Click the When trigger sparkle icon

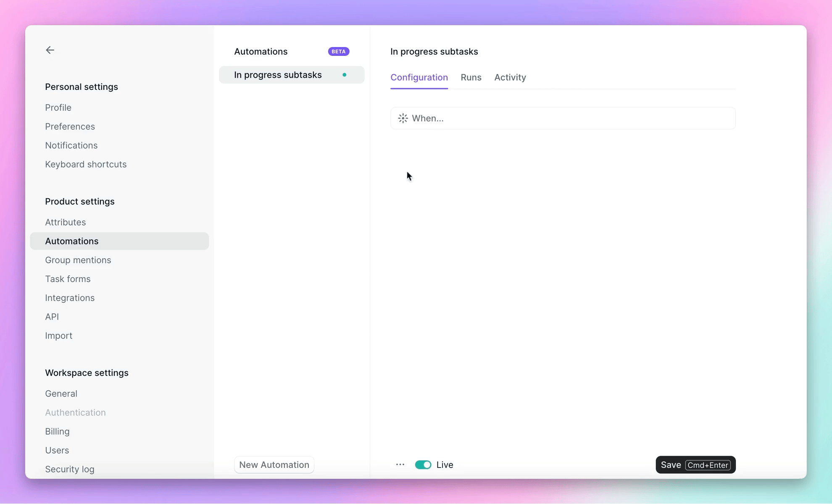tap(403, 118)
